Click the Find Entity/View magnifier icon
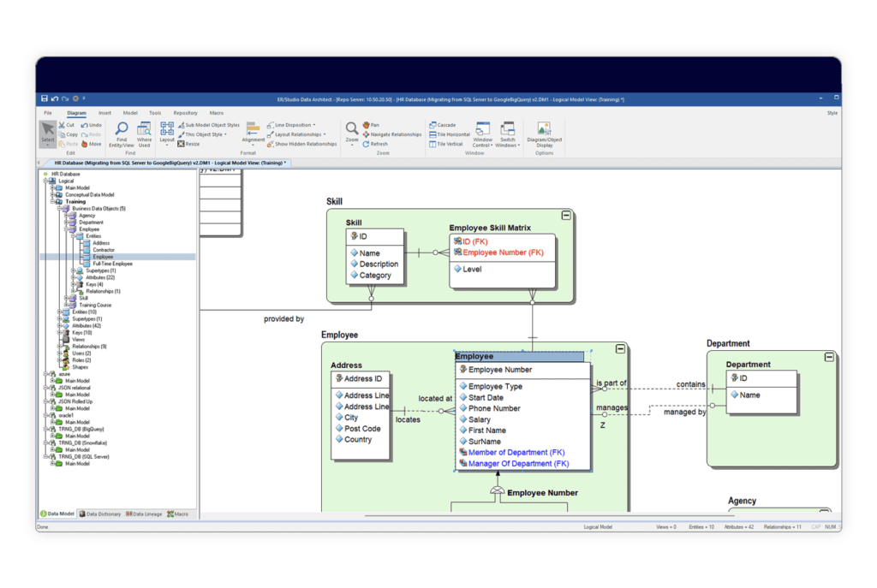877x588 pixels. click(x=122, y=129)
